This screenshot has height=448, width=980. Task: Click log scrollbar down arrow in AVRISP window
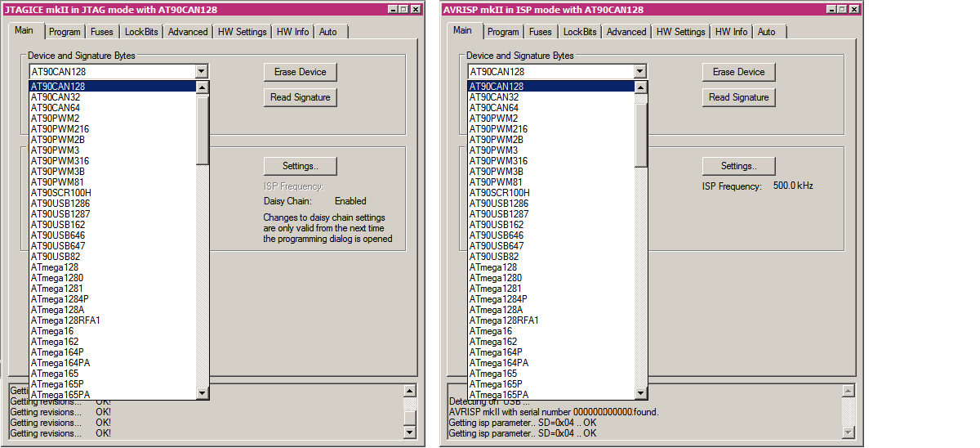point(848,432)
